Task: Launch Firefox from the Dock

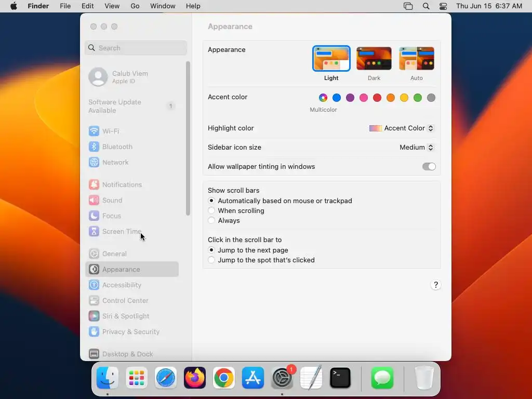Action: pos(195,378)
